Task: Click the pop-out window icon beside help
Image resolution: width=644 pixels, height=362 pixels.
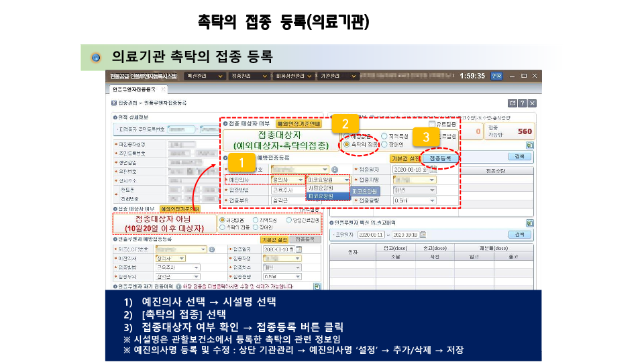Action: (513, 103)
